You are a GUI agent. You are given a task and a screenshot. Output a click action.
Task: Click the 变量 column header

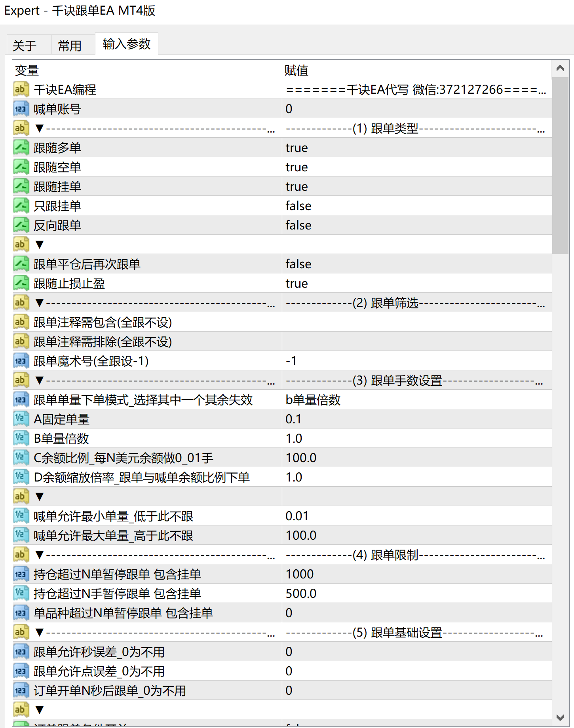point(147,70)
